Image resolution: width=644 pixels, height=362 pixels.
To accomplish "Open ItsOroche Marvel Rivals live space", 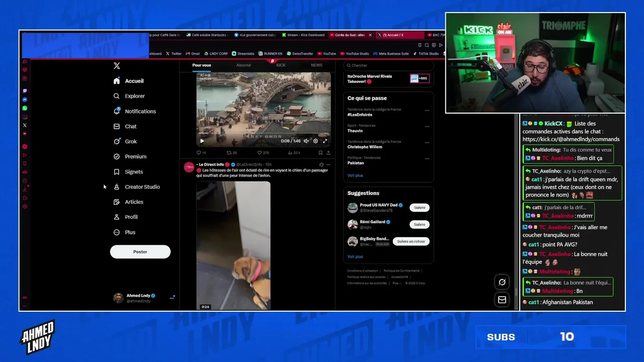I will coord(388,78).
